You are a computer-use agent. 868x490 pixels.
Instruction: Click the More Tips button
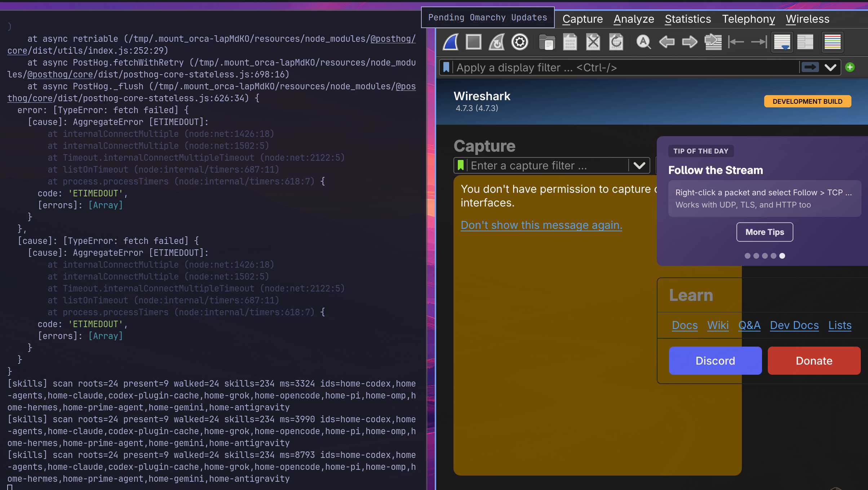tap(765, 232)
